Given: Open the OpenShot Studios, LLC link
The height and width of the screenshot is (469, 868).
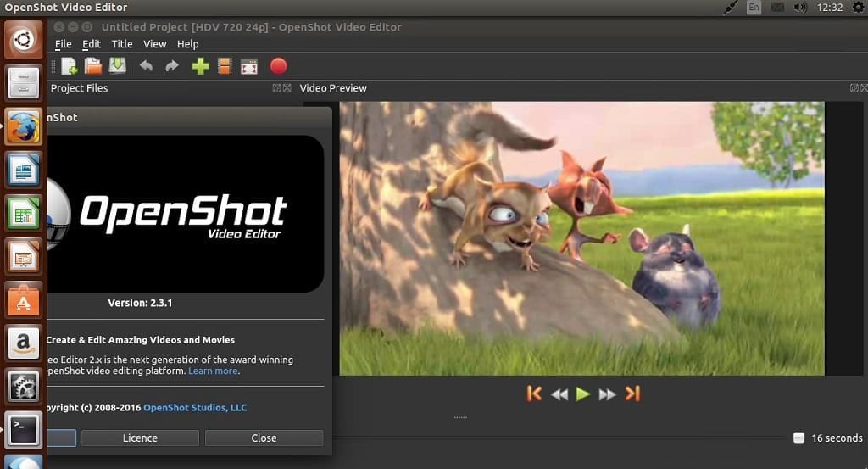Looking at the screenshot, I should tap(195, 408).
